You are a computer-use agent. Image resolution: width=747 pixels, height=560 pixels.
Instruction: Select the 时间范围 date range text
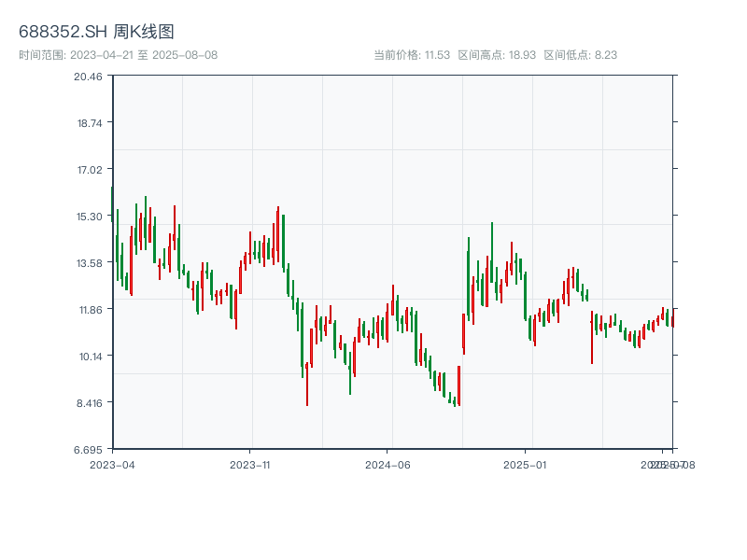pyautogui.click(x=118, y=55)
